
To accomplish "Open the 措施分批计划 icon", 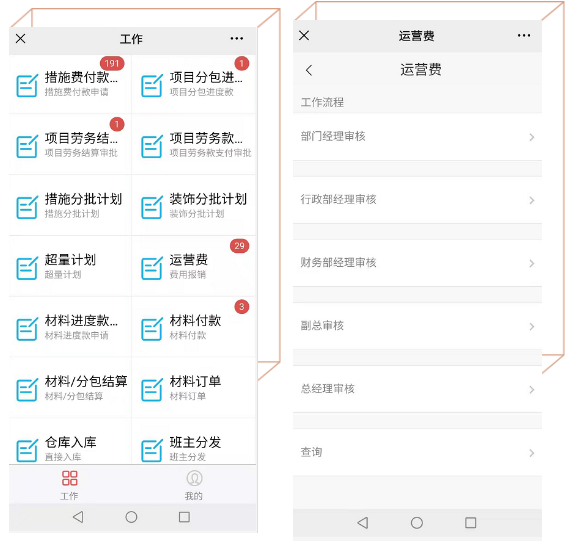I will (27, 207).
